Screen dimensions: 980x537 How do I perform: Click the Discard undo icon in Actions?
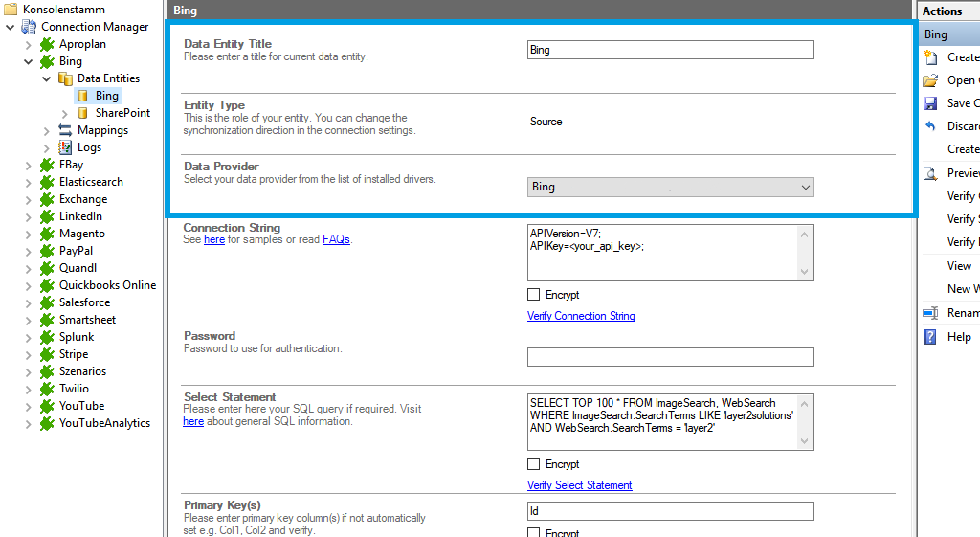coord(930,126)
